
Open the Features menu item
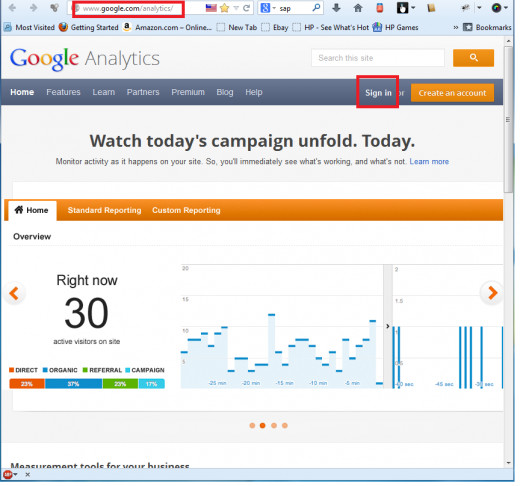tap(63, 92)
